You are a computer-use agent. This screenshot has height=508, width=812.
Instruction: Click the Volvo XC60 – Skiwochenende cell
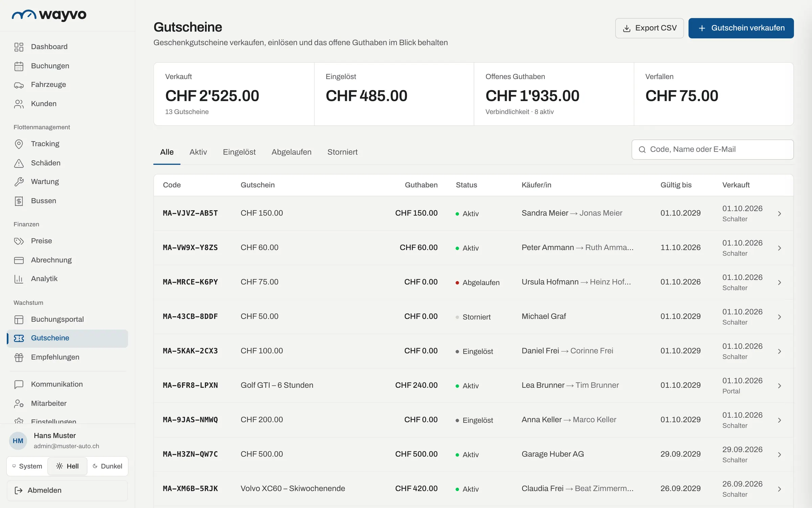tap(293, 488)
